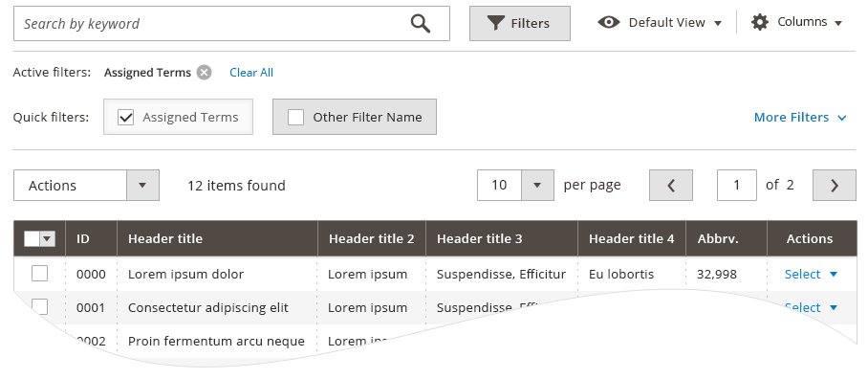Expand More Filters
Viewport: 868px width, 379px height.
point(800,118)
